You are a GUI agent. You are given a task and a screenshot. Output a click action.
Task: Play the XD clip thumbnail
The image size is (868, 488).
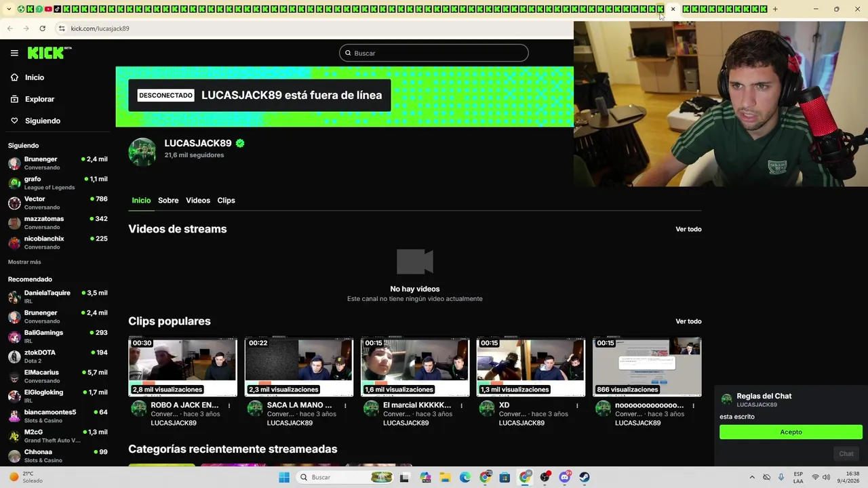531,367
